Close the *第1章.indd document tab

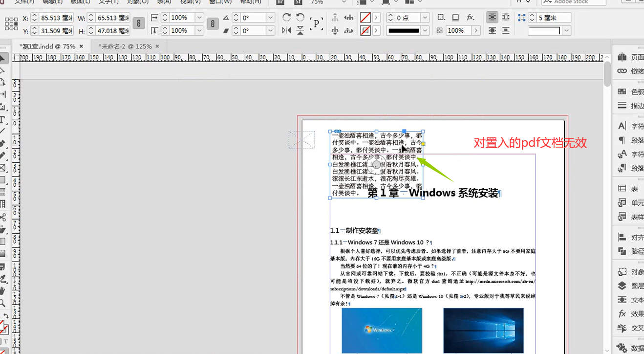click(x=81, y=46)
